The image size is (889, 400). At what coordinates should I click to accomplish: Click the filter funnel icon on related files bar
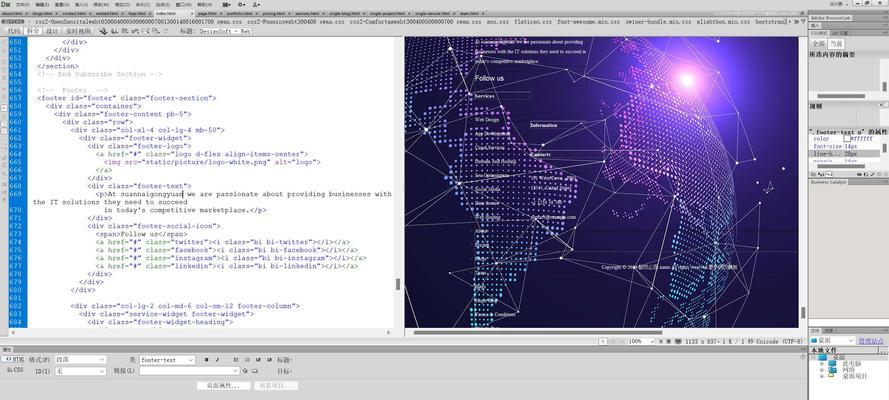(x=803, y=22)
